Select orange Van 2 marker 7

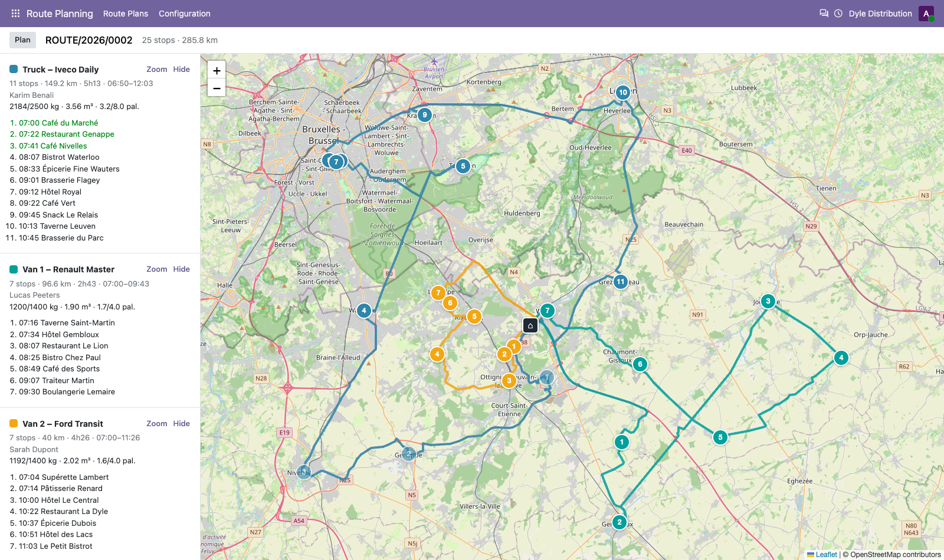438,293
